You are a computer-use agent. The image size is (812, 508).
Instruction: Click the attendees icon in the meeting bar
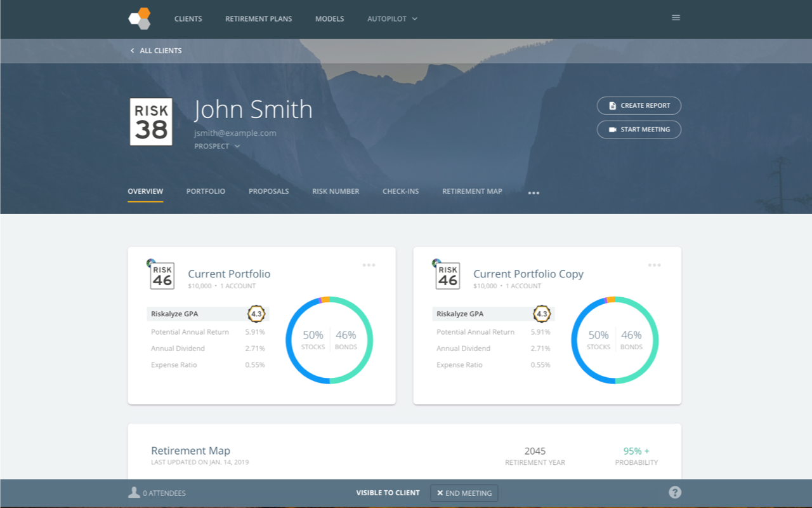pos(134,491)
